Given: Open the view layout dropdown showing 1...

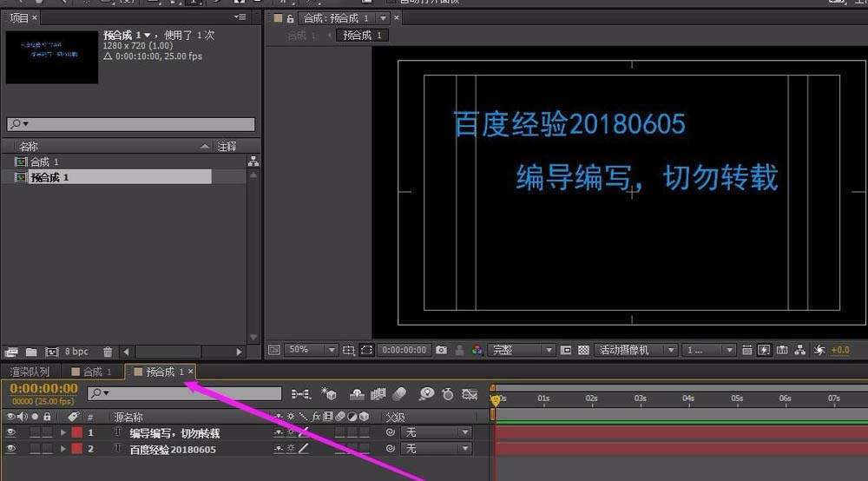Looking at the screenshot, I should tap(708, 350).
